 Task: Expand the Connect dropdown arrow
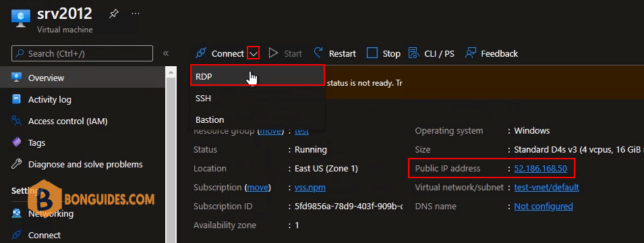point(253,53)
